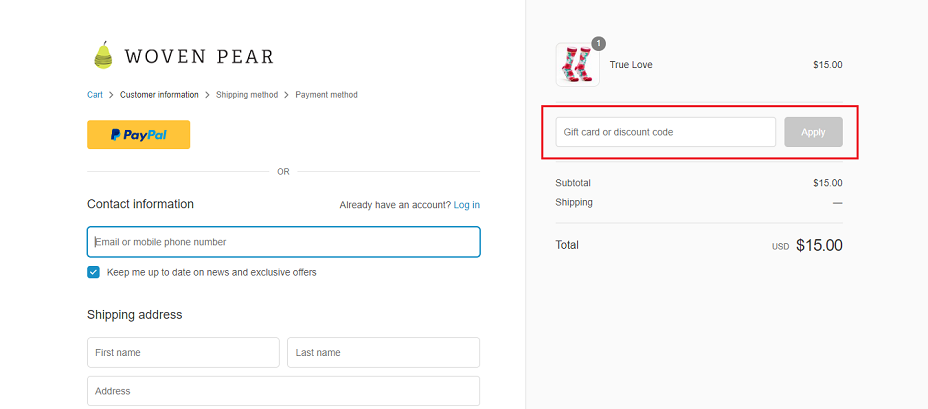This screenshot has height=409, width=928.
Task: Click the PayPal checkout button
Action: click(x=138, y=134)
